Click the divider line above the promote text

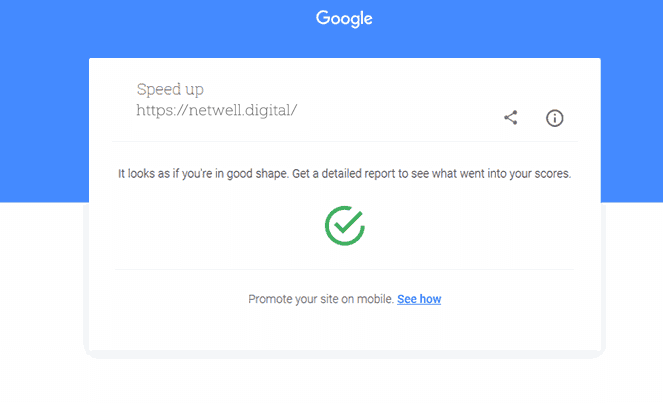click(345, 269)
